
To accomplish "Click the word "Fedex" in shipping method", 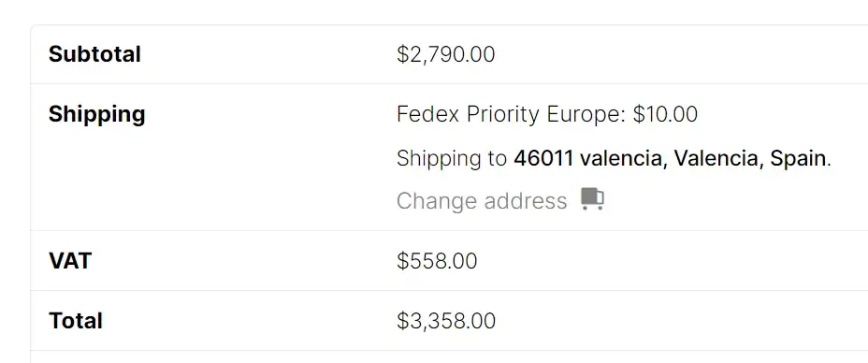I will (428, 114).
